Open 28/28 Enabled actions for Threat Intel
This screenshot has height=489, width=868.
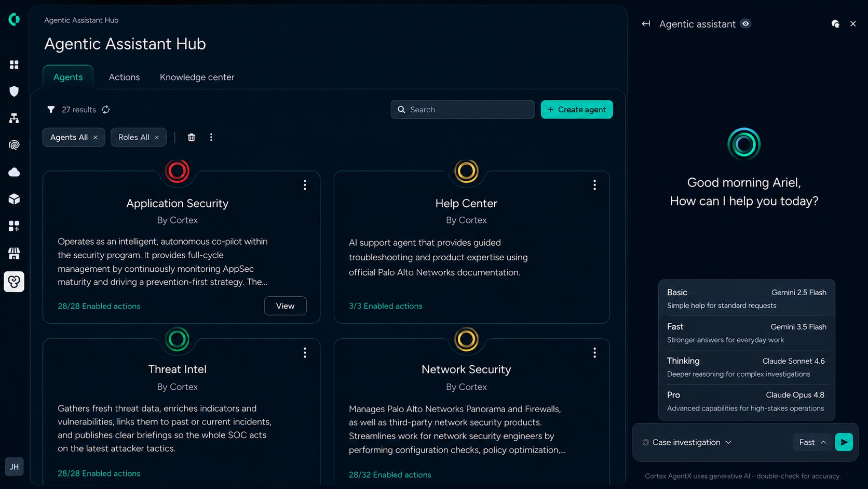point(99,473)
